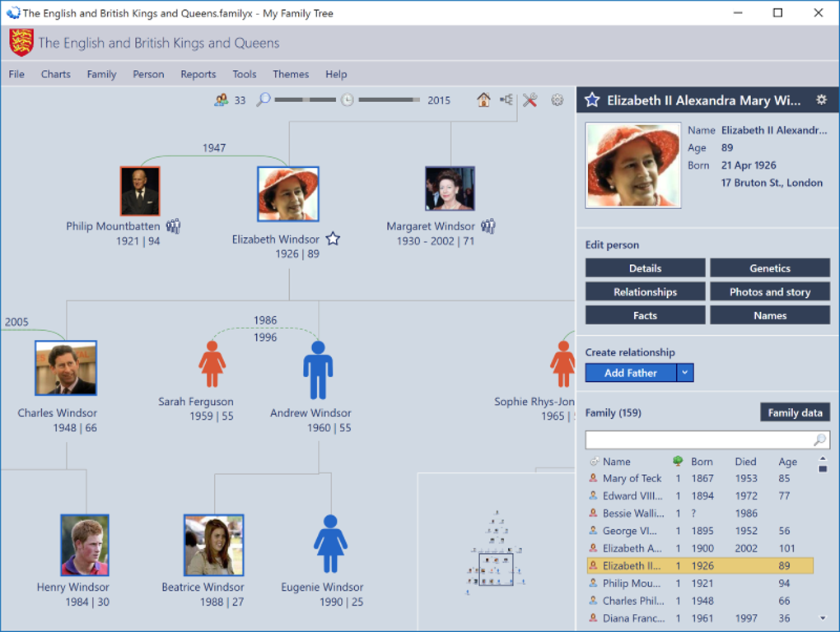Select Diana Franc... row in family list
Image resolution: width=840 pixels, height=632 pixels.
click(700, 618)
